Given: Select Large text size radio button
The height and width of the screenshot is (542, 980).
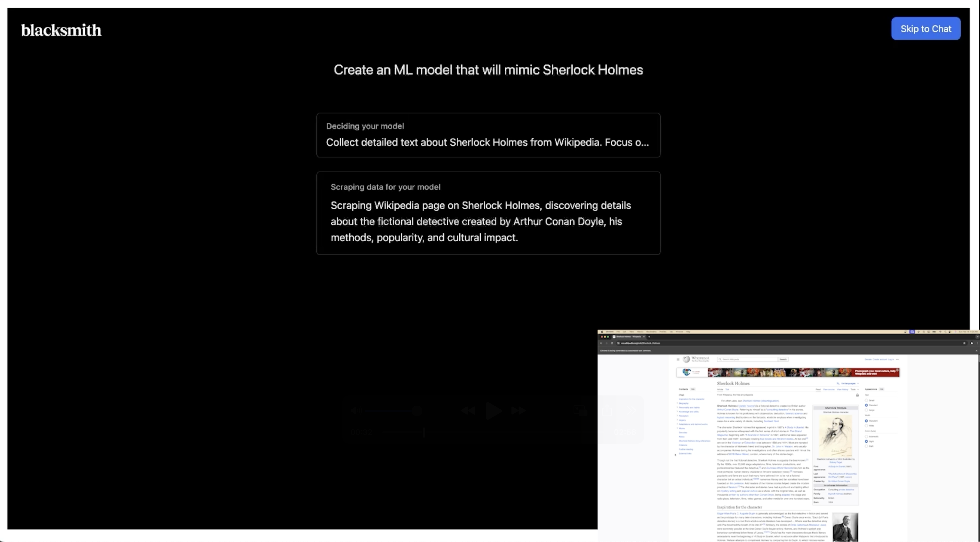Looking at the screenshot, I should pyautogui.click(x=866, y=410).
